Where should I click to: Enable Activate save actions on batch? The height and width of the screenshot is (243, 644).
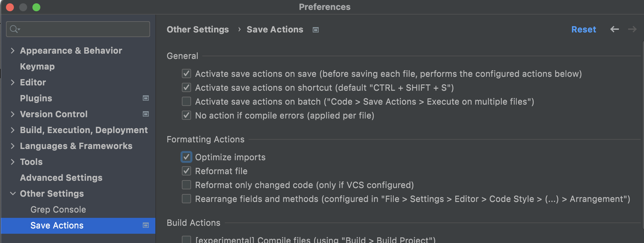(186, 101)
